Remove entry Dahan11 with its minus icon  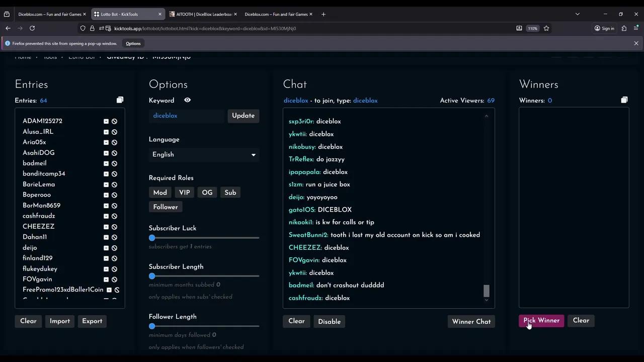(x=106, y=237)
